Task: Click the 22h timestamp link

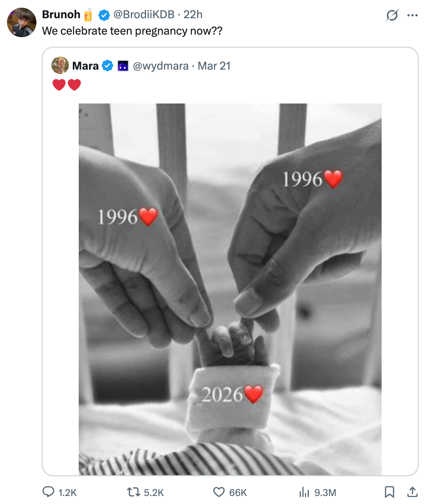Action: click(193, 15)
